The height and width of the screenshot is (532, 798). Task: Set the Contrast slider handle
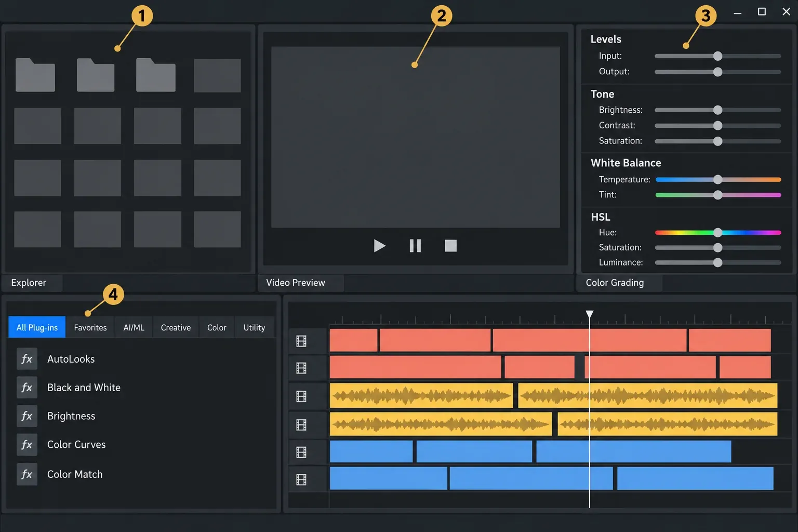(x=718, y=126)
